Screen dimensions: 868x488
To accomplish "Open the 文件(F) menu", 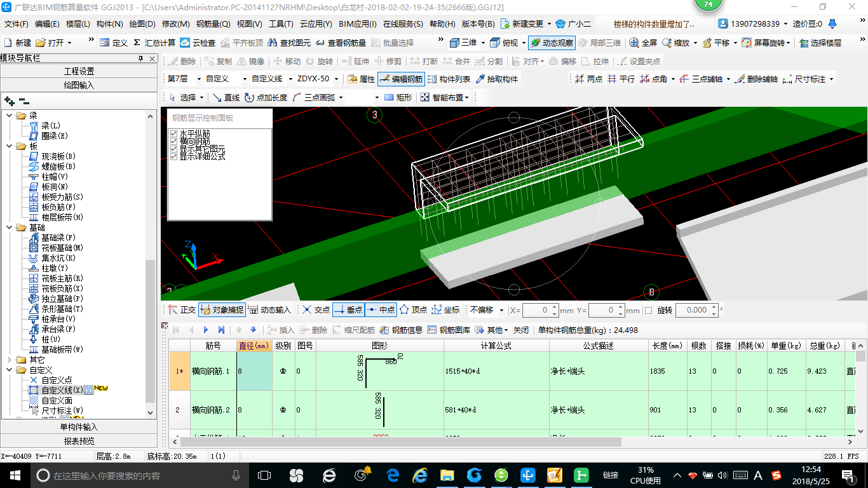I will (17, 24).
